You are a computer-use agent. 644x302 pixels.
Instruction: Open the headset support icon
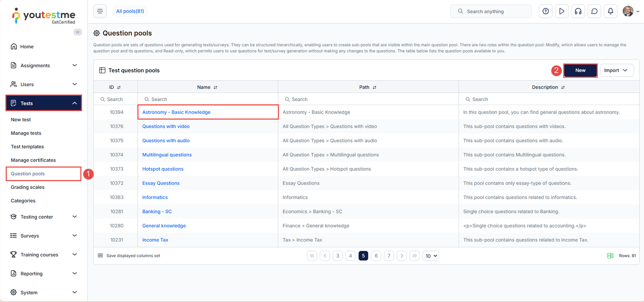click(578, 11)
